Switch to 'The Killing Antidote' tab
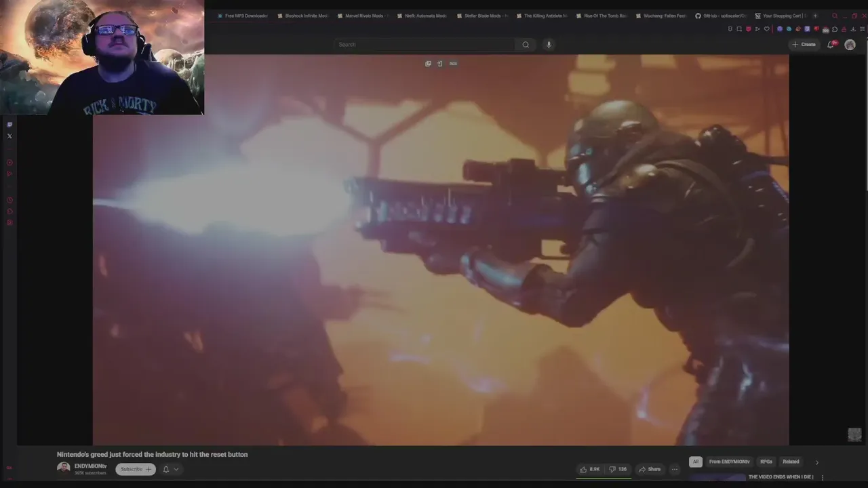868x488 pixels. [542, 16]
